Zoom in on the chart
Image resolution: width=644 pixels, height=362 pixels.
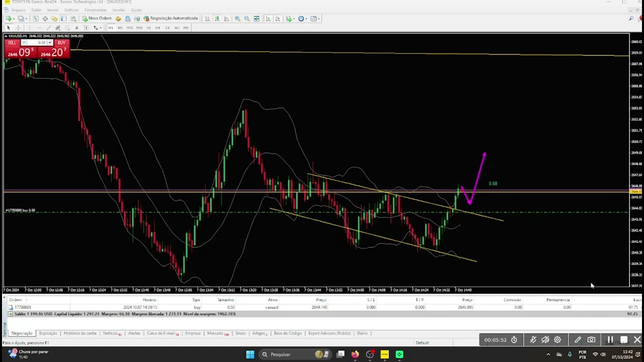(237, 19)
